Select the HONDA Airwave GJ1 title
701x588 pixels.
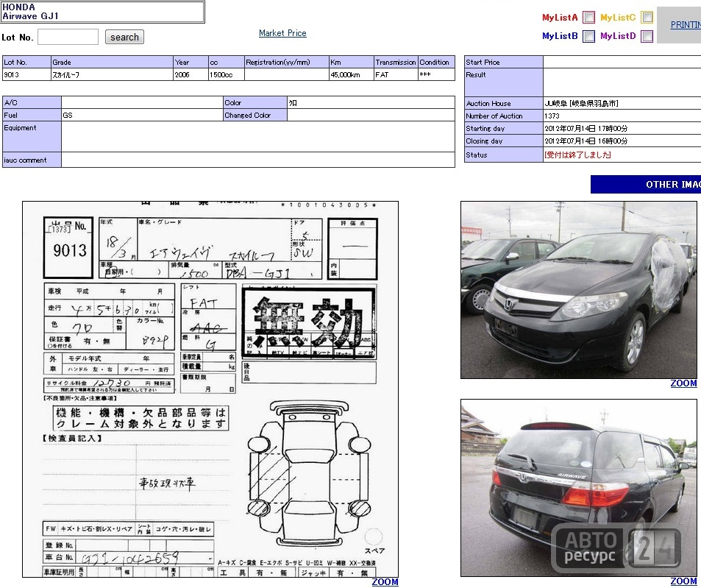click(102, 12)
